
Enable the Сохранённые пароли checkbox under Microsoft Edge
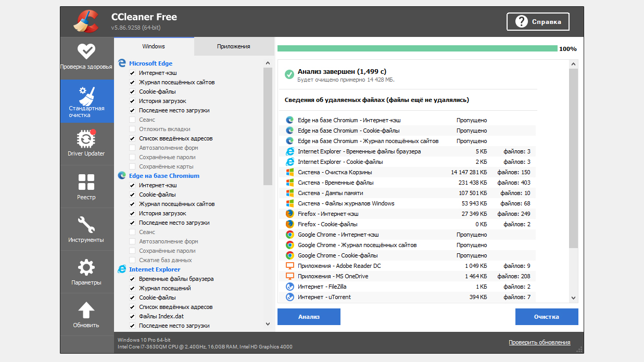pyautogui.click(x=132, y=157)
